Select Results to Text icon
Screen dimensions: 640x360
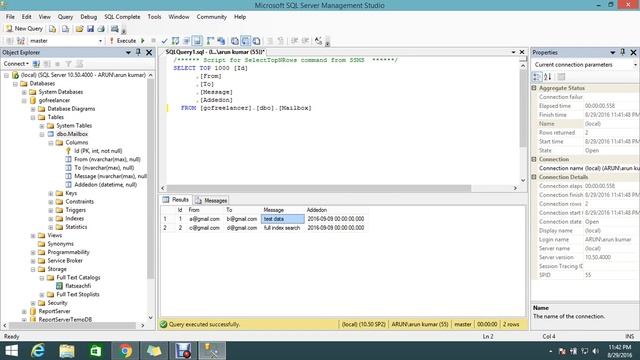[235, 41]
